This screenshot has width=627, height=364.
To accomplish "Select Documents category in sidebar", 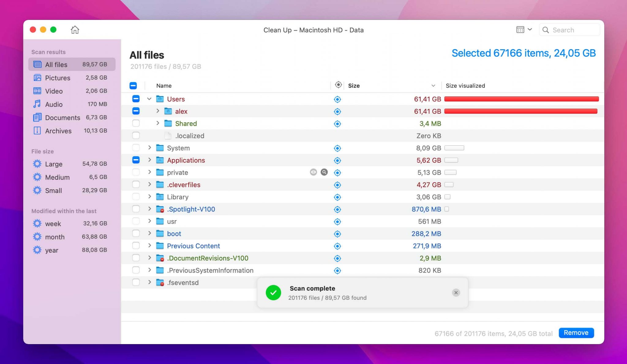I will tap(72, 117).
